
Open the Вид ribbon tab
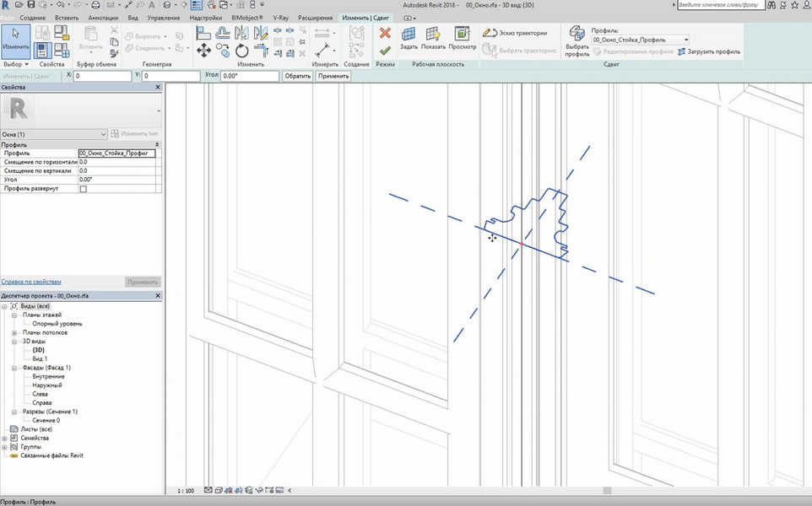pyautogui.click(x=133, y=17)
